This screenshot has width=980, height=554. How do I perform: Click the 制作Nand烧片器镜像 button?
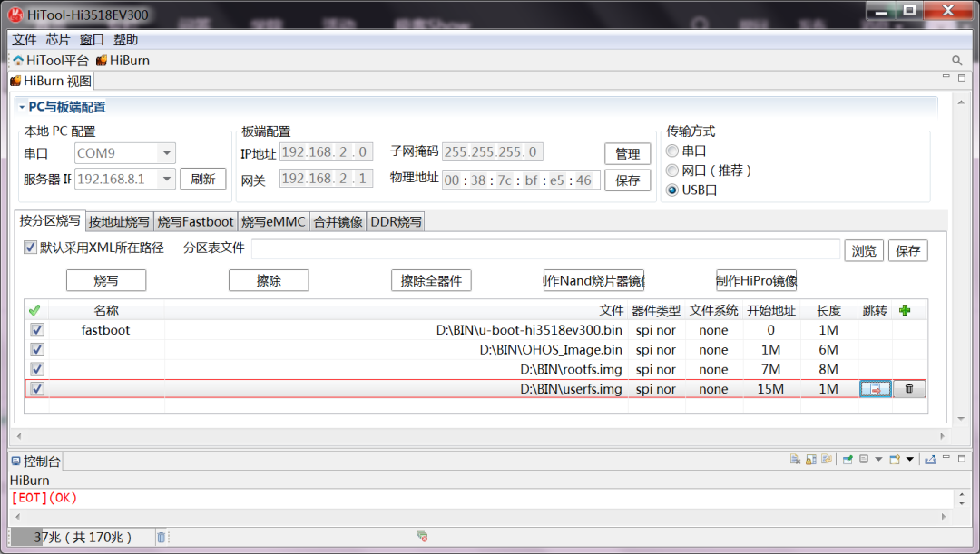pos(593,280)
